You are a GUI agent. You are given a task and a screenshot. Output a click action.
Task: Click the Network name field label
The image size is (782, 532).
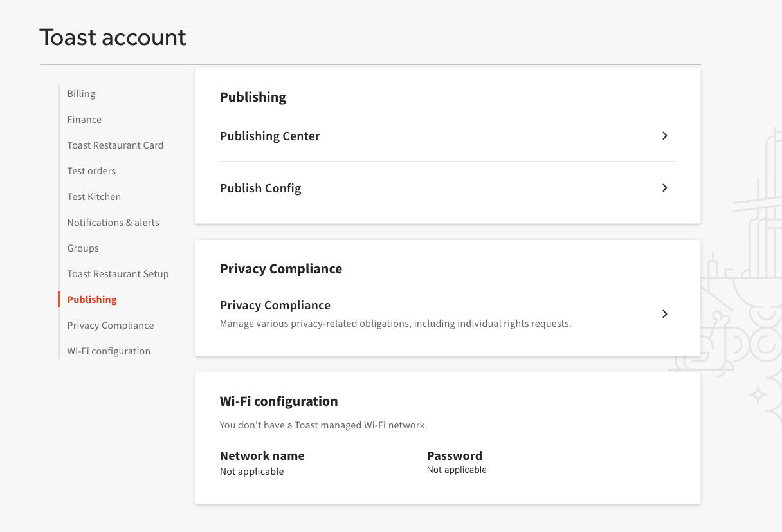262,455
